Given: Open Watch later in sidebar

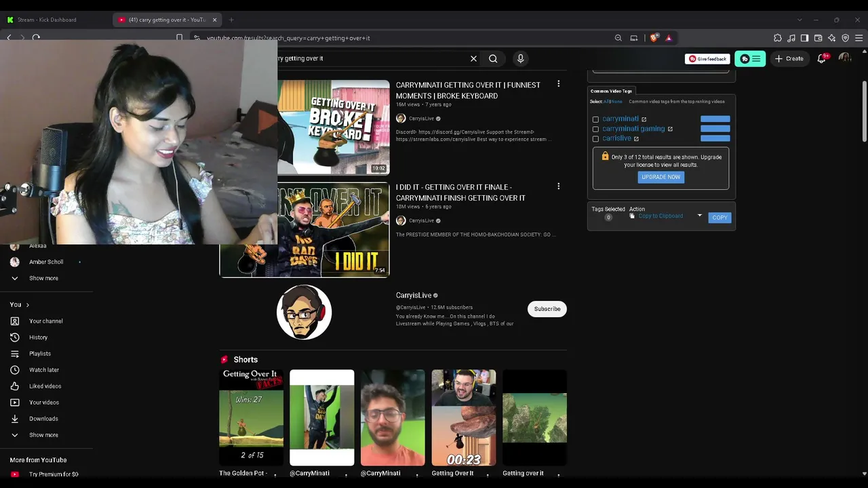Looking at the screenshot, I should (x=44, y=370).
